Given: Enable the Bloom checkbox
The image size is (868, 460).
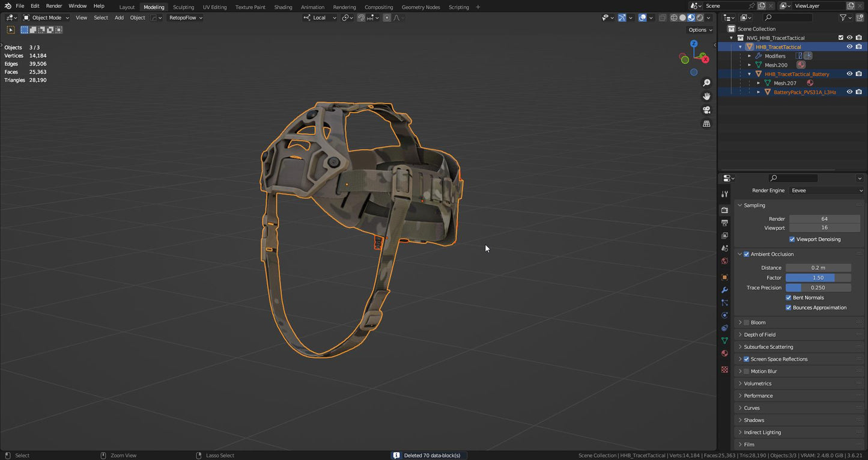Looking at the screenshot, I should click(747, 323).
